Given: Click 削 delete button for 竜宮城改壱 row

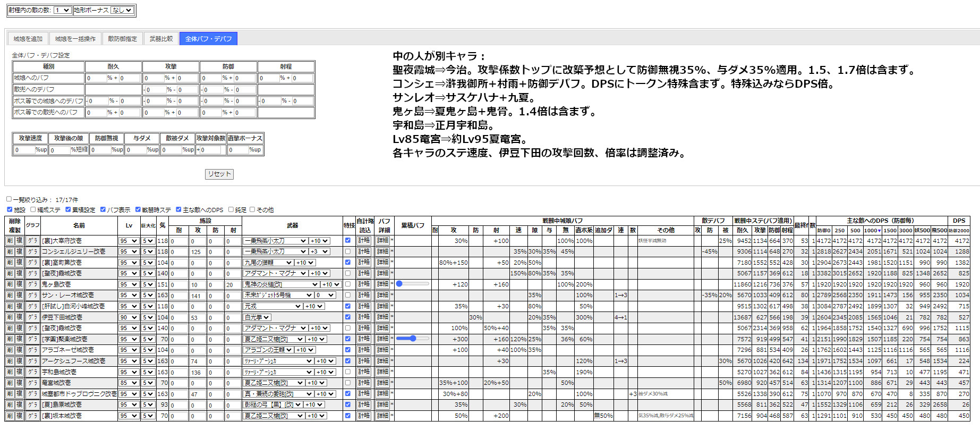Looking at the screenshot, I should [x=10, y=383].
